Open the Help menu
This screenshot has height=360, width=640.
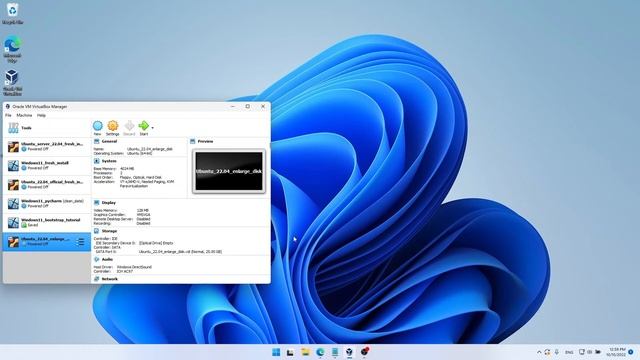(41, 116)
